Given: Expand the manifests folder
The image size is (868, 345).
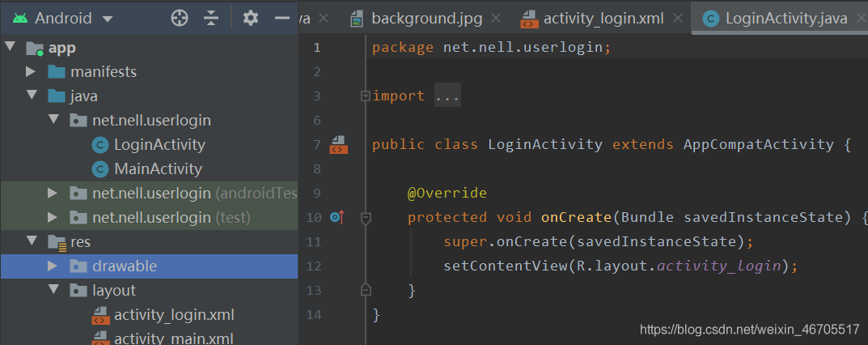Looking at the screenshot, I should coord(31,71).
